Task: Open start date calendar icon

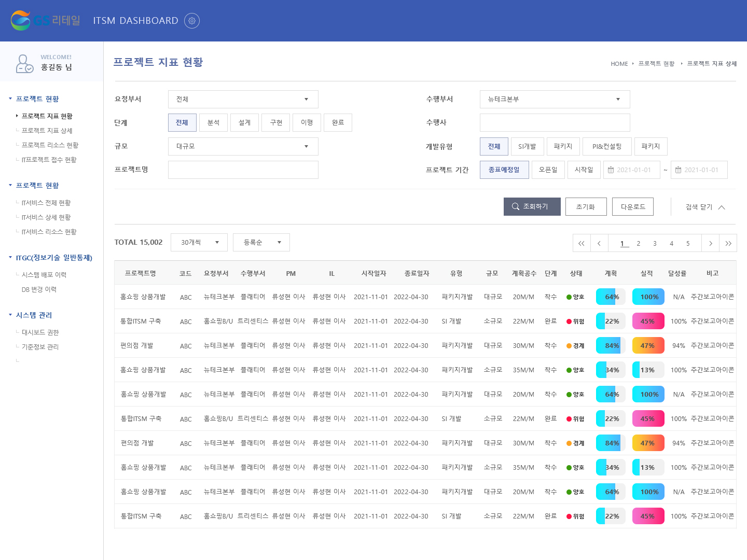Action: tap(611, 170)
